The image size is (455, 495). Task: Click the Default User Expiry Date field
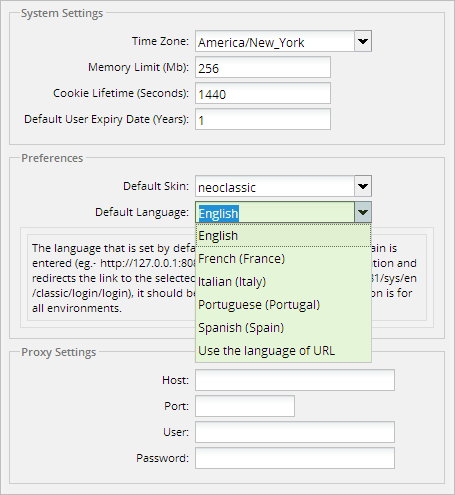coord(263,119)
